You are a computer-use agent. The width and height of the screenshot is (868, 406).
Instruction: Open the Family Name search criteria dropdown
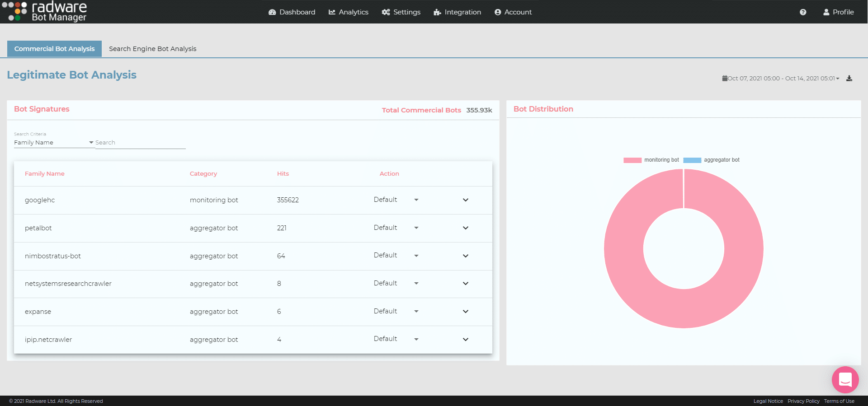pyautogui.click(x=54, y=143)
